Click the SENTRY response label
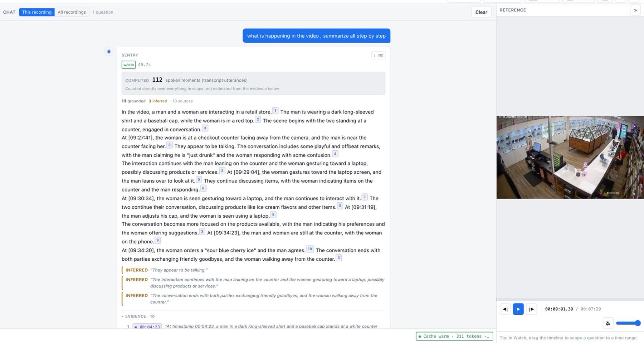 pyautogui.click(x=130, y=55)
